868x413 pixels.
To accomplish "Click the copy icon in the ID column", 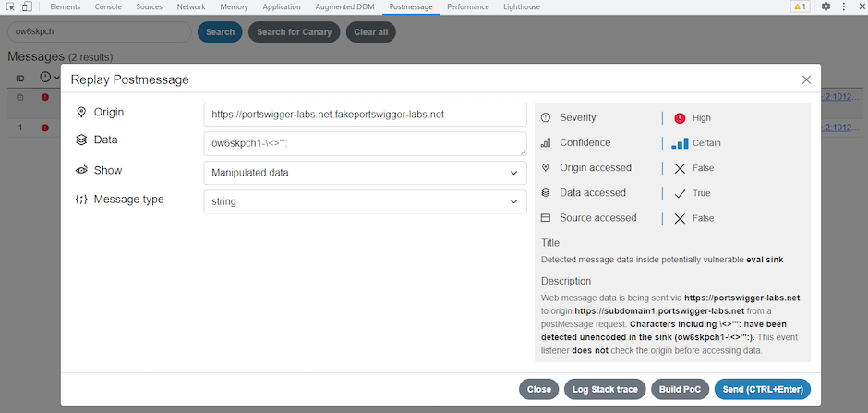I will pos(20,97).
